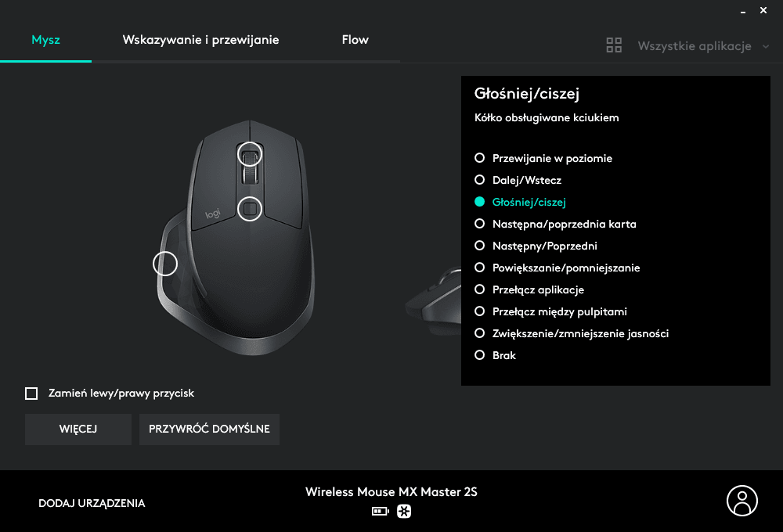Click the WIĘCEJ button
The image size is (783, 532).
tap(78, 430)
